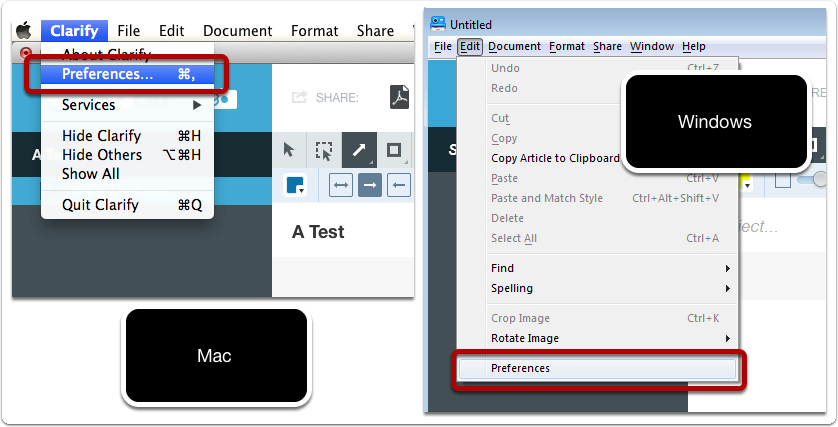Open the Apple menu icon
This screenshot has height=427, width=838.
(24, 30)
